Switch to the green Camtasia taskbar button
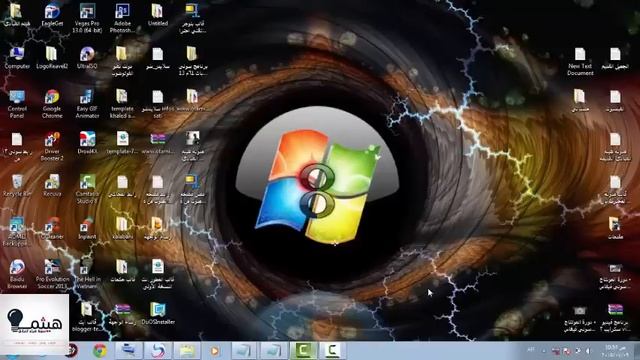The image size is (640, 360). pyautogui.click(x=303, y=351)
